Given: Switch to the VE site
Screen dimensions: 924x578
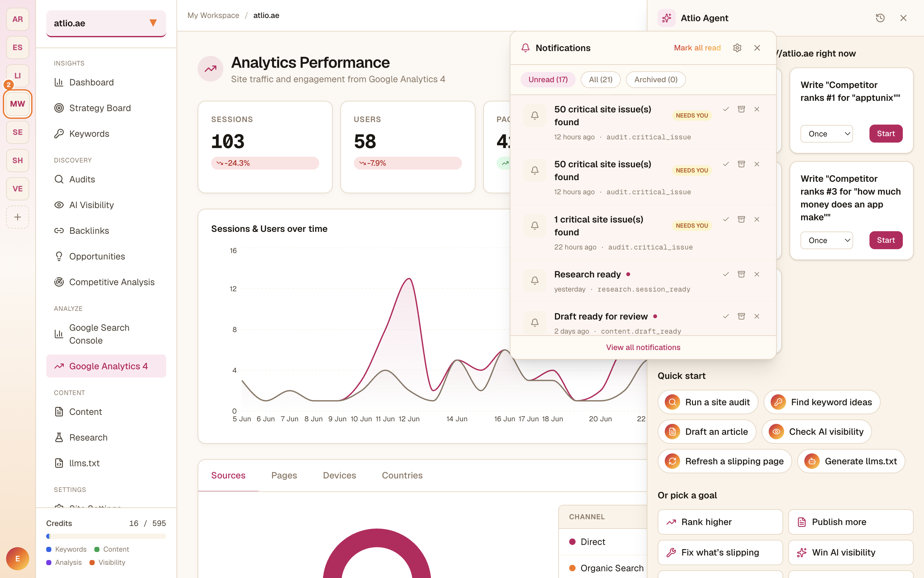Looking at the screenshot, I should coord(18,189).
